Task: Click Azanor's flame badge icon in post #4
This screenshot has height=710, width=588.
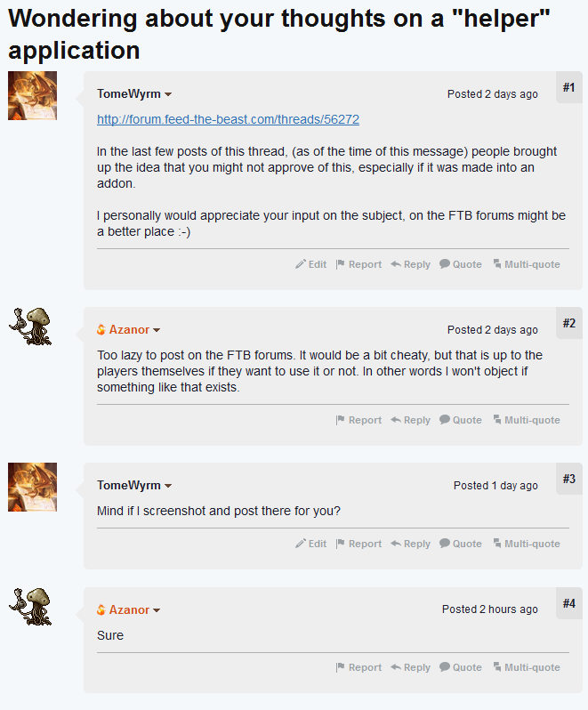Action: tap(101, 610)
